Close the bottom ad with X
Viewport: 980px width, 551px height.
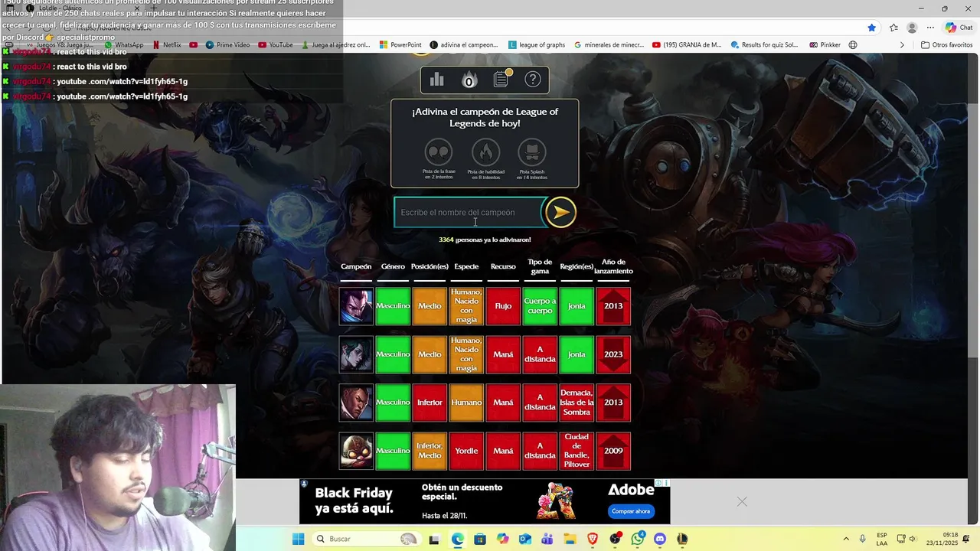[x=742, y=502]
